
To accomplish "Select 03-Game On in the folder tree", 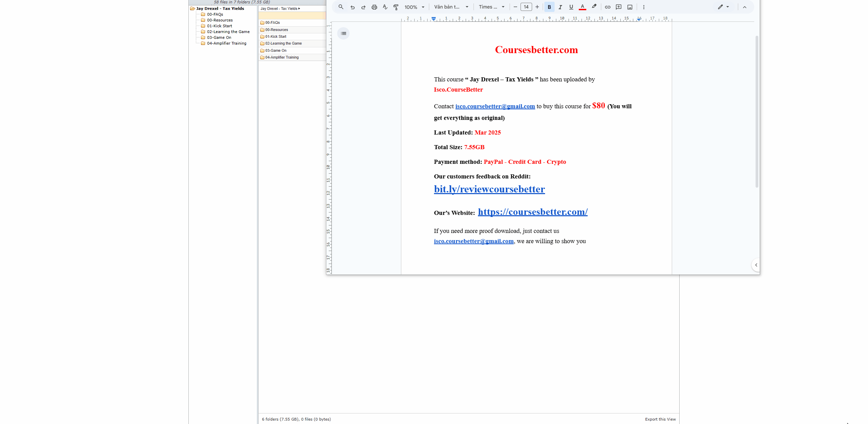I will point(219,37).
